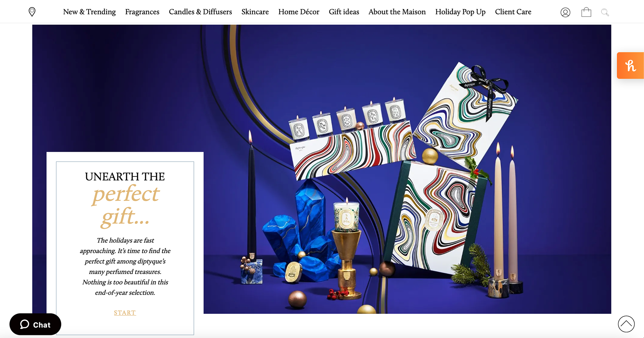
Task: Click the search magnifier icon
Action: [605, 12]
